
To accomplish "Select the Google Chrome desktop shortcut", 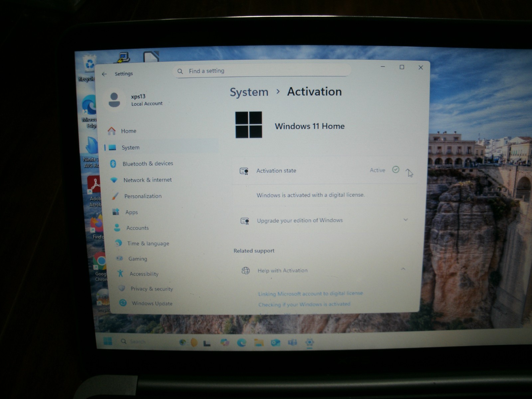I will [100, 267].
